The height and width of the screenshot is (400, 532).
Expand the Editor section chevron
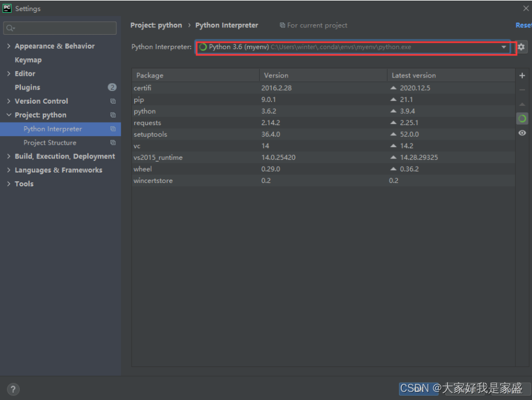point(9,74)
